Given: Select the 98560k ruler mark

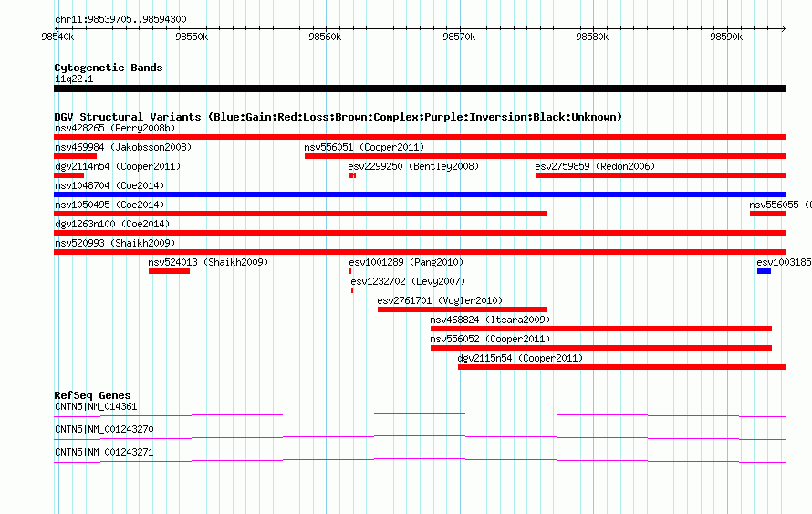Looking at the screenshot, I should pos(325,37).
